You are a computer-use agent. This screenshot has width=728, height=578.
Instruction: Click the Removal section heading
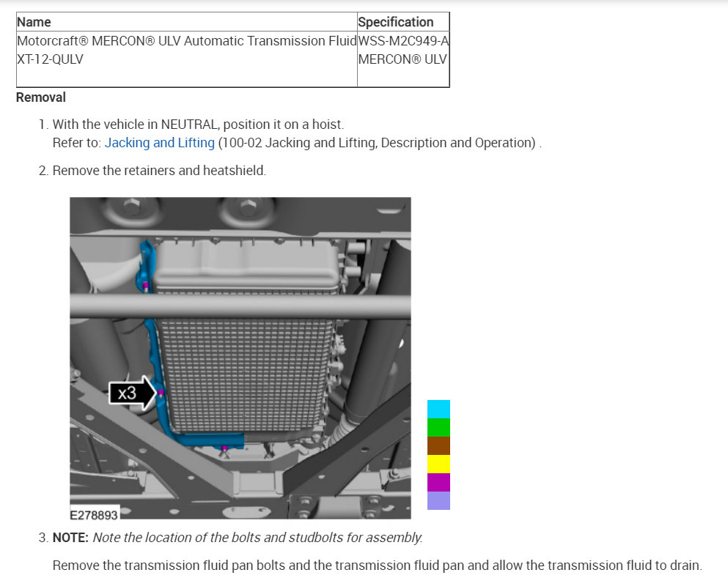[x=41, y=97]
